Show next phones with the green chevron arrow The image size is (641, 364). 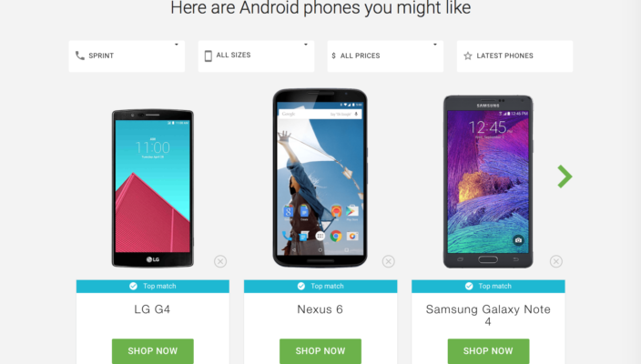tap(565, 177)
